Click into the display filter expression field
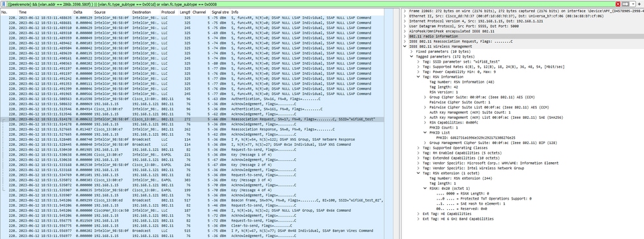 [x=311, y=4]
